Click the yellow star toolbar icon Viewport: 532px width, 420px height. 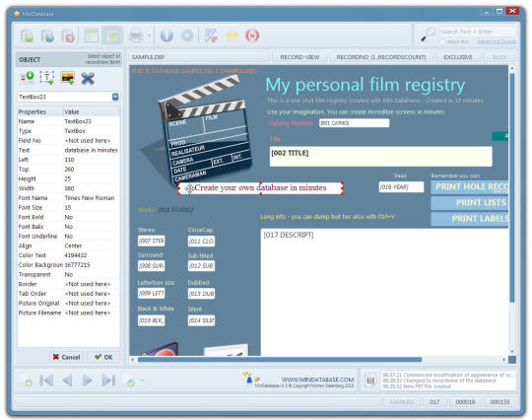[232, 35]
